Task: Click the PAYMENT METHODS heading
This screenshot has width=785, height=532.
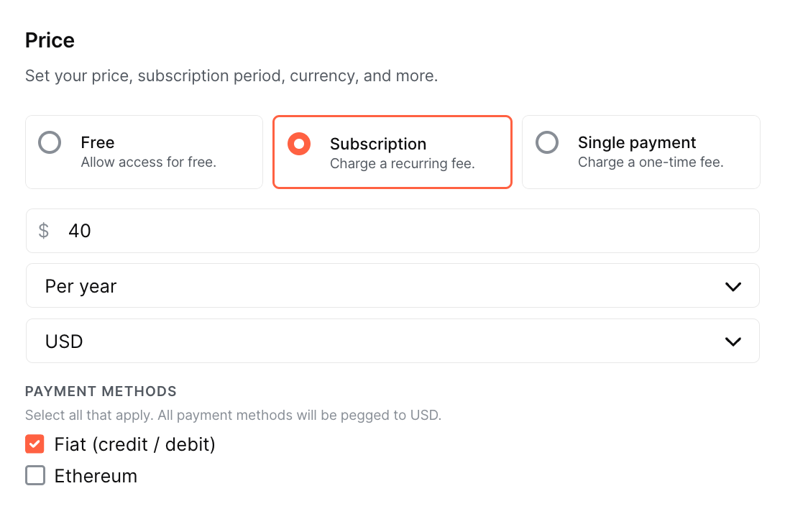Action: click(x=101, y=392)
